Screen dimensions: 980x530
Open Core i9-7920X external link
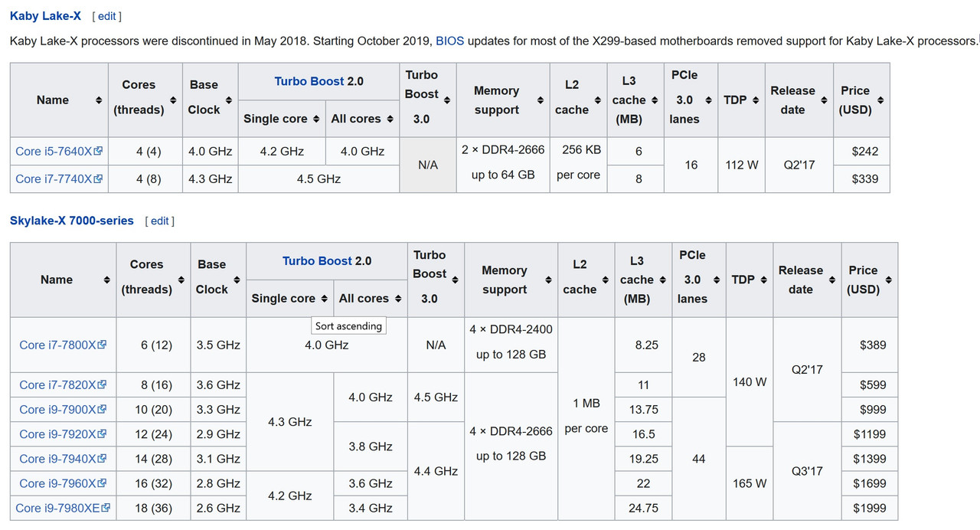63,434
